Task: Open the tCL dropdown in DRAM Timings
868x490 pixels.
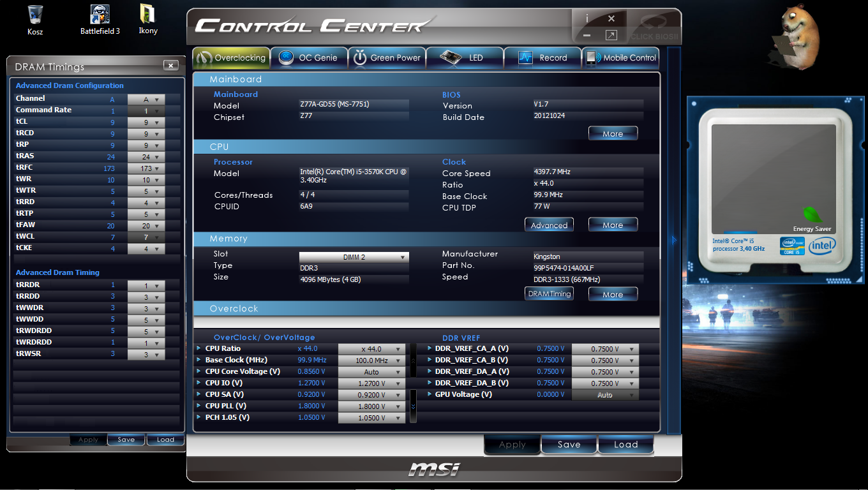Action: [x=146, y=122]
